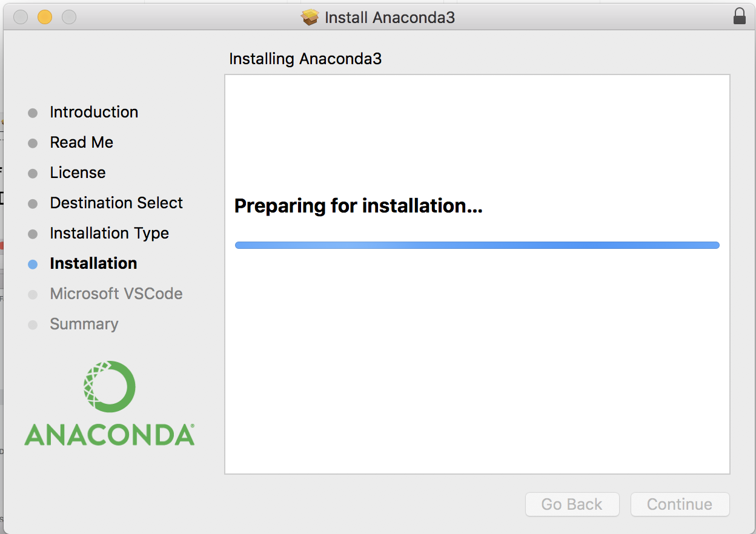The height and width of the screenshot is (534, 756).
Task: Click the Anaconda package icon in title bar
Action: [x=310, y=17]
